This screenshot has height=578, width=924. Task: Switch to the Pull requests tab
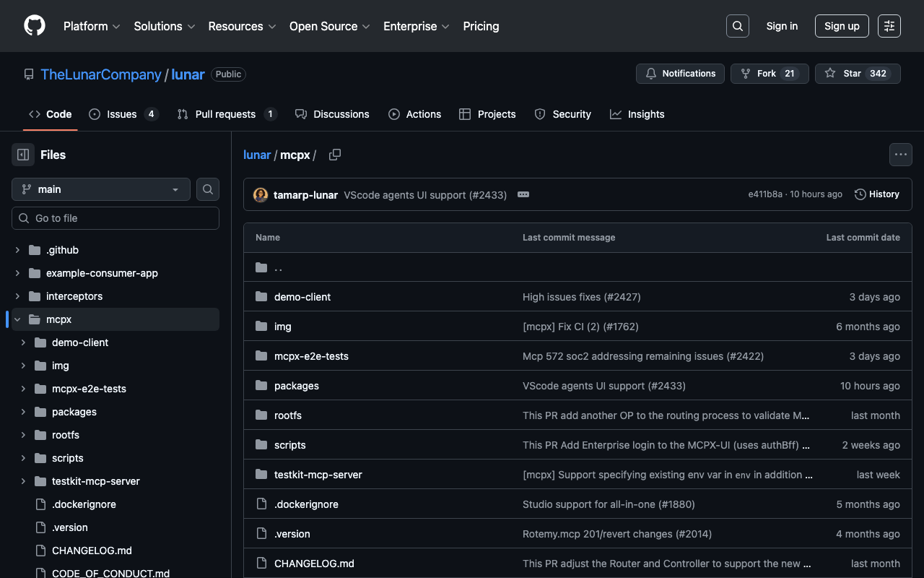[226, 114]
